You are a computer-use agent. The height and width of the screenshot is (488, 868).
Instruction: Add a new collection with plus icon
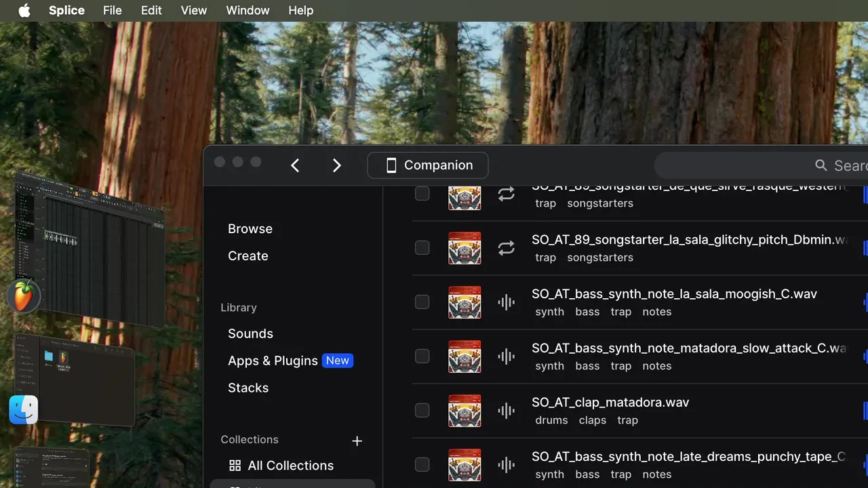pos(357,441)
